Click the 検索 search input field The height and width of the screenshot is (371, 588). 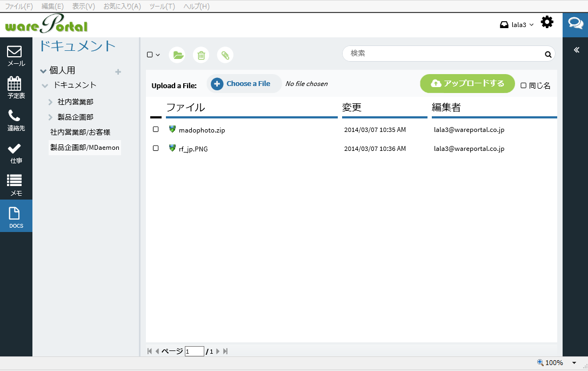click(x=443, y=54)
